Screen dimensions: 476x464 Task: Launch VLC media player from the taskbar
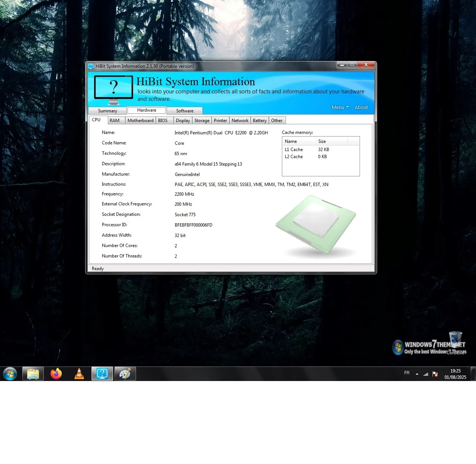pyautogui.click(x=79, y=374)
